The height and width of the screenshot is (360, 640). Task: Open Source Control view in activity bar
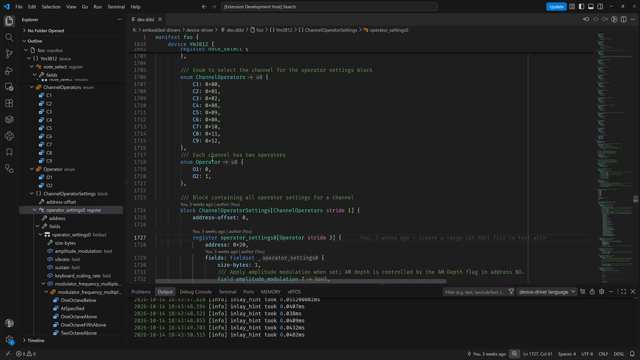9,54
